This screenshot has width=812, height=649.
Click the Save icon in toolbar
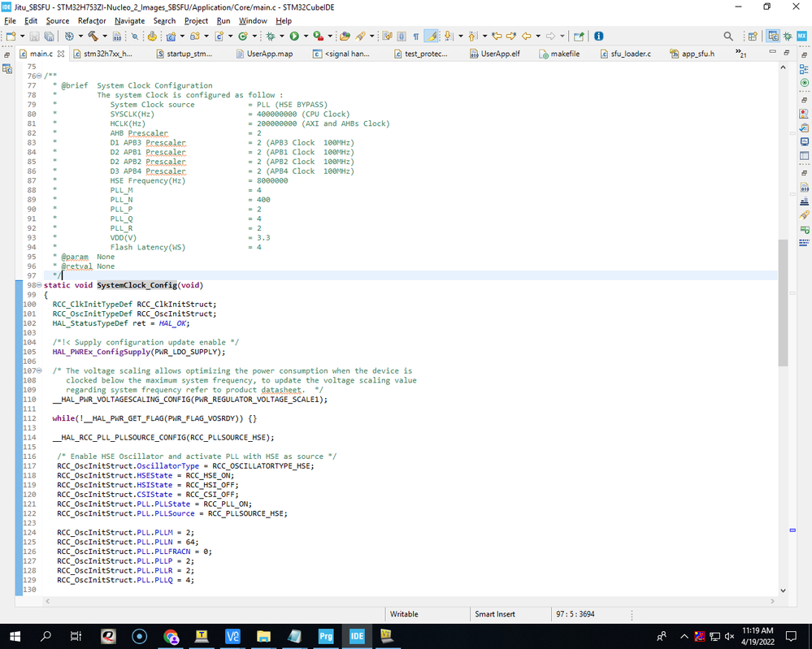point(34,37)
